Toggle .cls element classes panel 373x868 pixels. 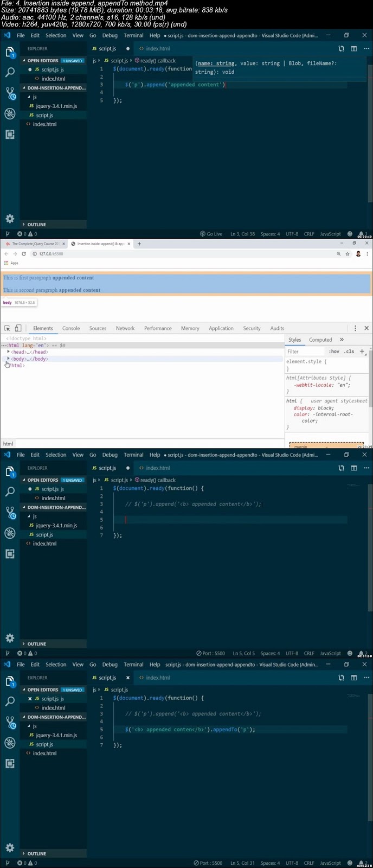349,351
